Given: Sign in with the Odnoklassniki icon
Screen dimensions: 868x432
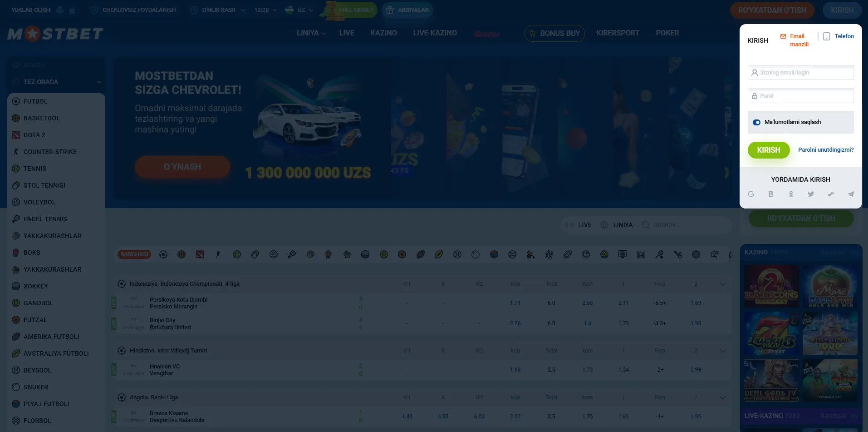Looking at the screenshot, I should pyautogui.click(x=791, y=194).
